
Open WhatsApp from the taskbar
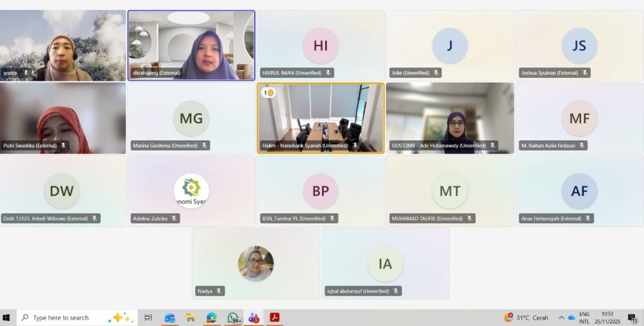(233, 318)
